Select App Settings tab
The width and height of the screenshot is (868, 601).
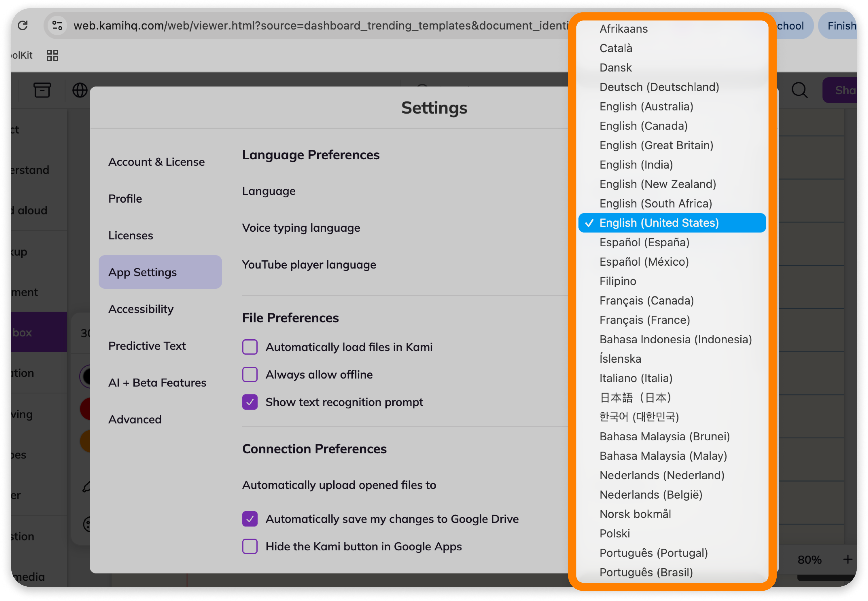160,272
